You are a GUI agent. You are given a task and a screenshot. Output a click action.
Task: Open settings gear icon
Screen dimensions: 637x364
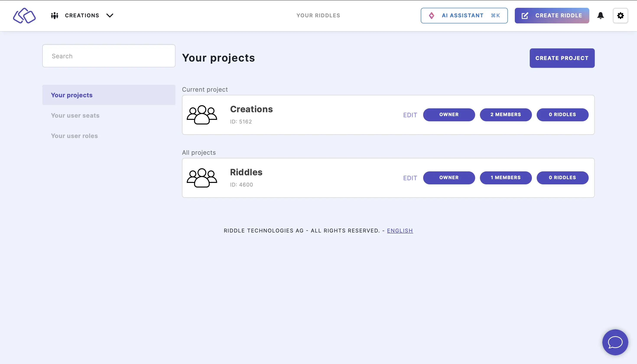(x=621, y=16)
